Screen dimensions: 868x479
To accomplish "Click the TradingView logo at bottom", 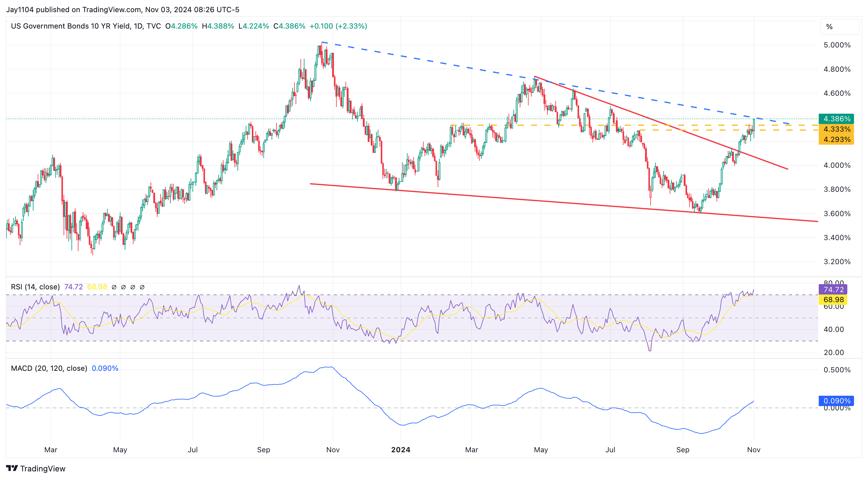I will coord(36,469).
